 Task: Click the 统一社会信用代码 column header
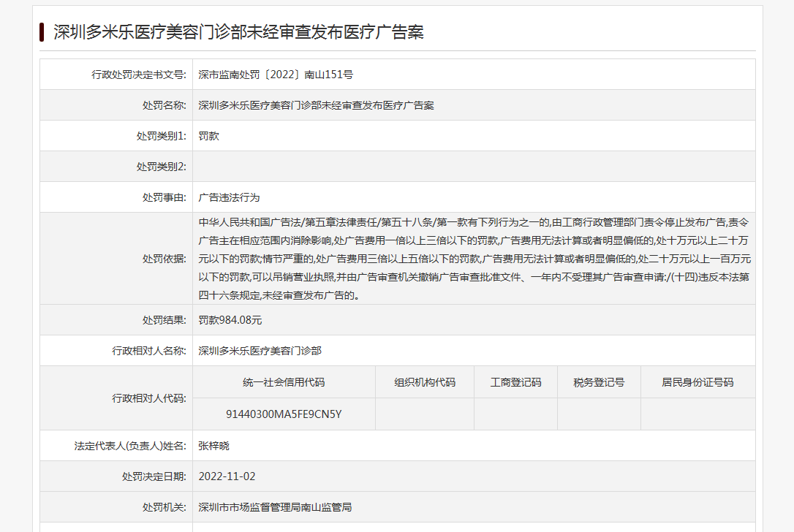click(284, 382)
